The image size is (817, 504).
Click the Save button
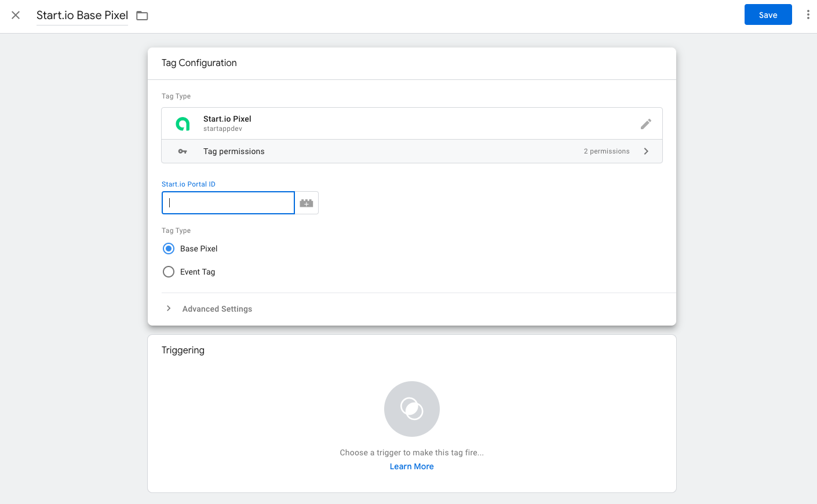(x=768, y=15)
